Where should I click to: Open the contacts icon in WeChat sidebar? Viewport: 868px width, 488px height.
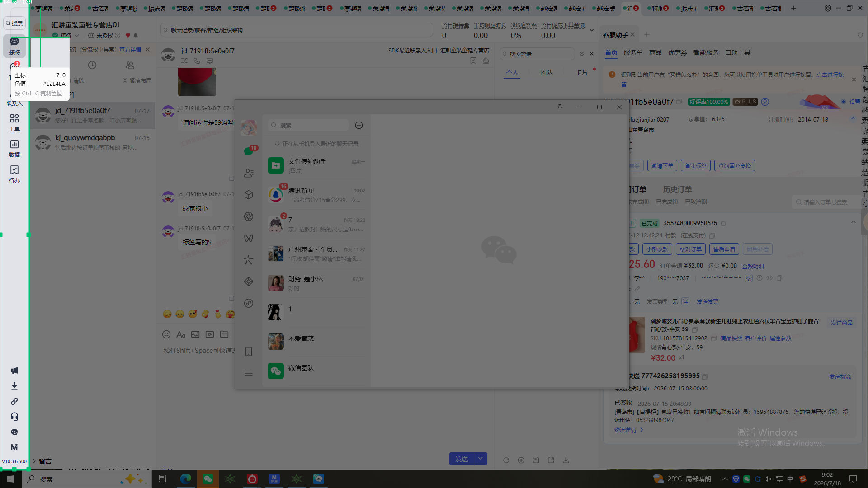249,173
